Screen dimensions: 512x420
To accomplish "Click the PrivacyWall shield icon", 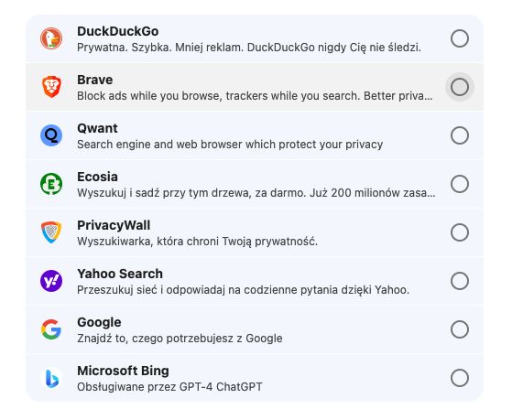I will tap(51, 232).
